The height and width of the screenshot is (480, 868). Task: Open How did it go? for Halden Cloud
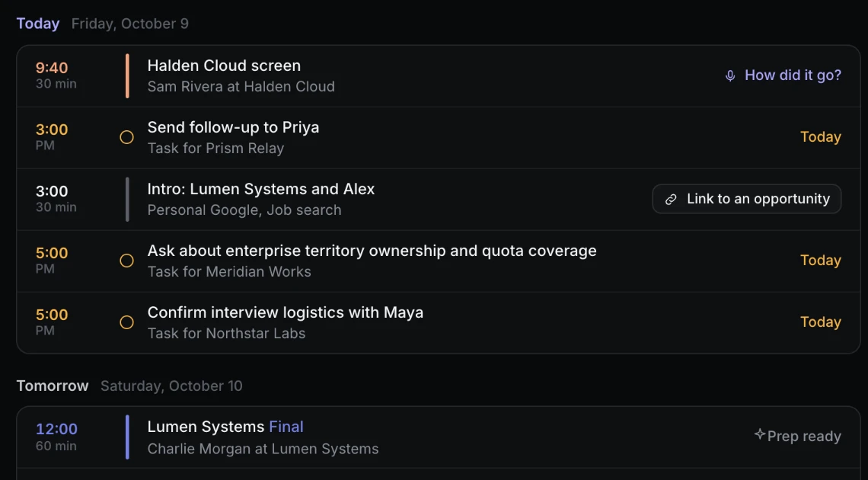(x=783, y=75)
